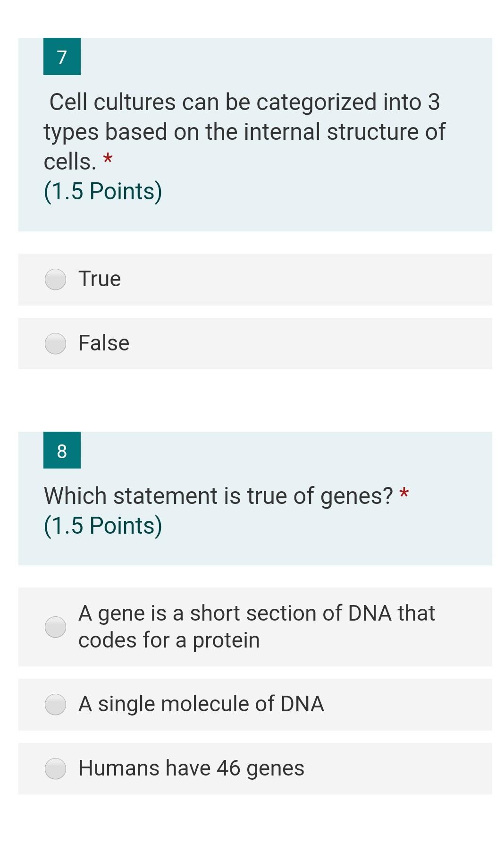This screenshot has width=504, height=844.
Task: Click 'Humans have 46 genes' label text
Action: (191, 768)
